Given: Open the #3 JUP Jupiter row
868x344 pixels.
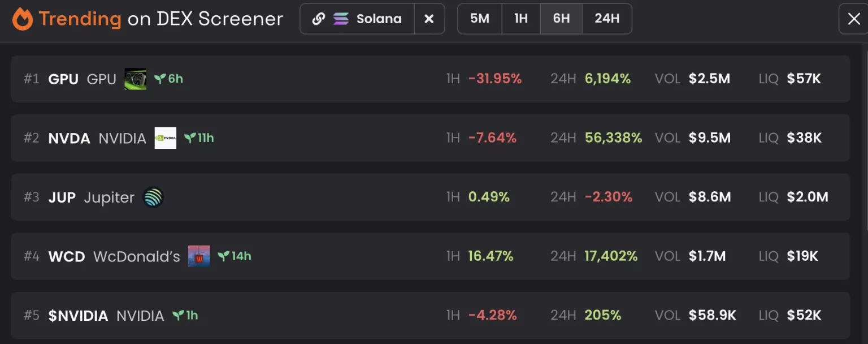Looking at the screenshot, I should (339, 197).
